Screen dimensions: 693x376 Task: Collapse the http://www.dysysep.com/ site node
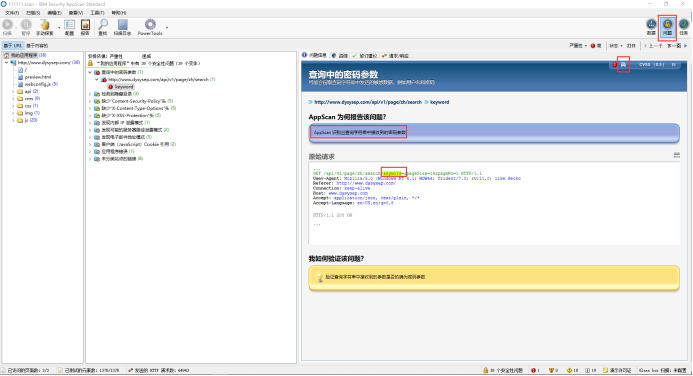tap(6, 63)
